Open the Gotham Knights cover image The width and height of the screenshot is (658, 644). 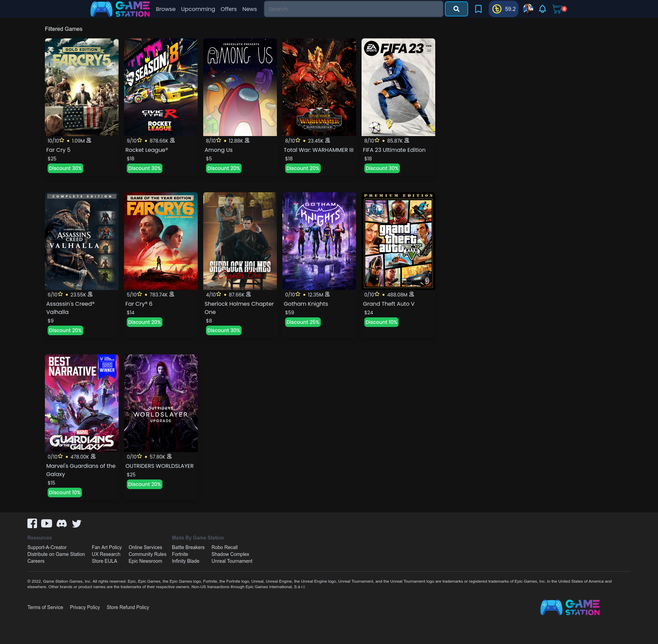319,241
